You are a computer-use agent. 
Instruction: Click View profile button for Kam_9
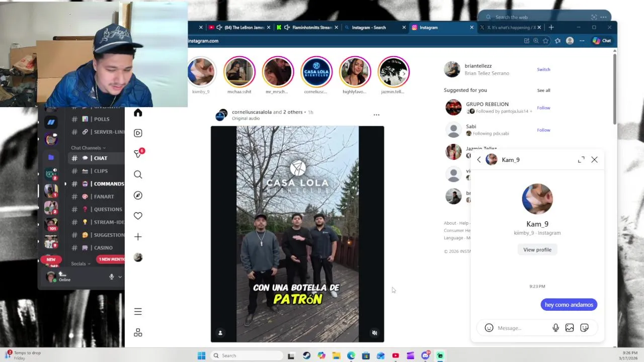537,249
